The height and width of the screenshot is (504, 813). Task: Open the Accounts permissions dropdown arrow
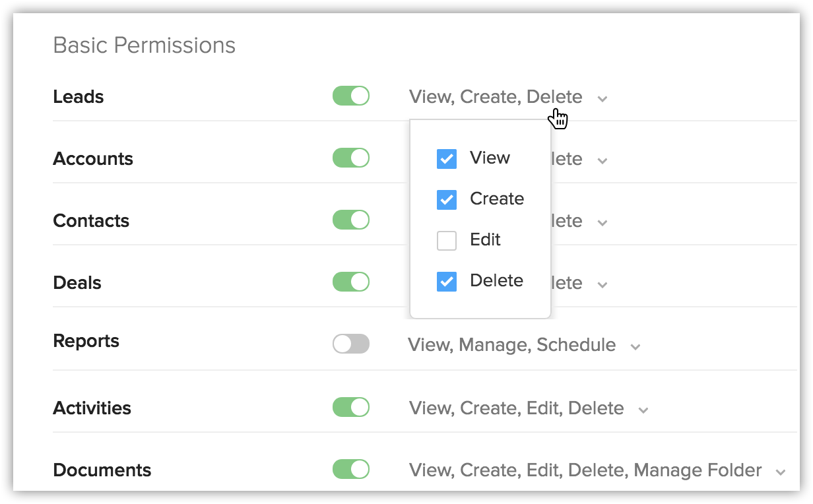click(x=602, y=161)
